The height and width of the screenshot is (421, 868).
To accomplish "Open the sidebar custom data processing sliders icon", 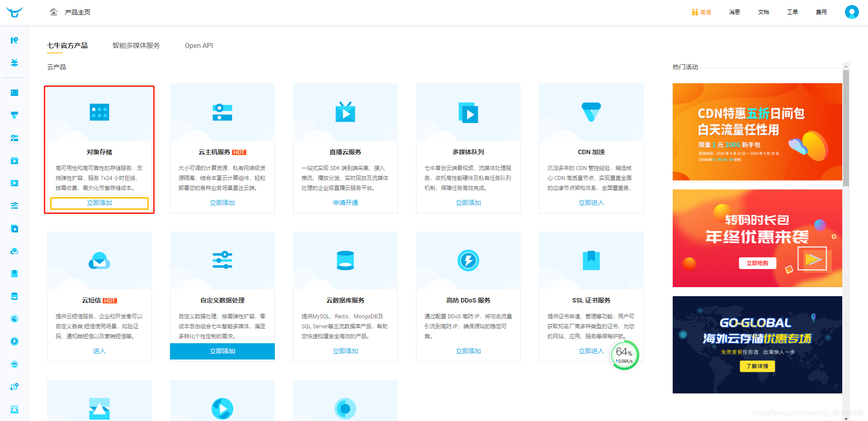I will point(14,206).
